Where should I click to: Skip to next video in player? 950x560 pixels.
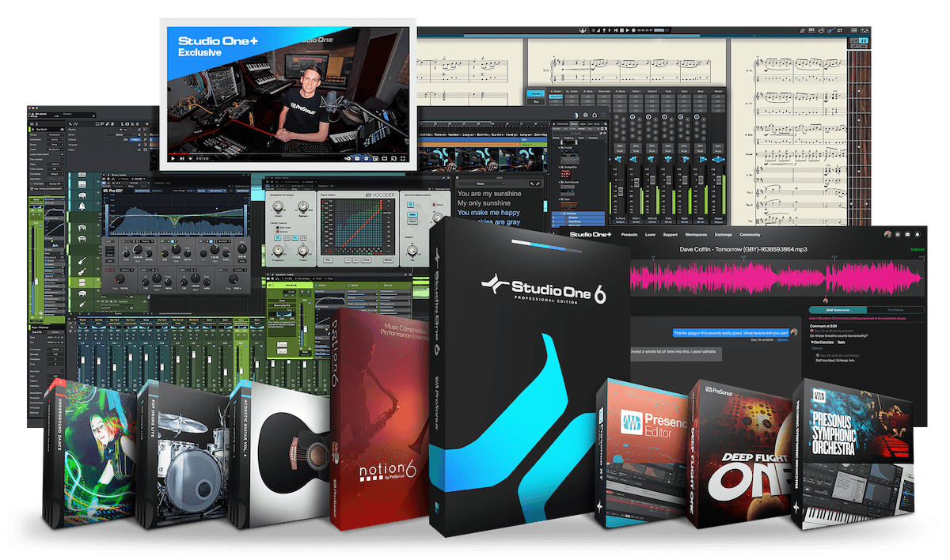(x=182, y=158)
